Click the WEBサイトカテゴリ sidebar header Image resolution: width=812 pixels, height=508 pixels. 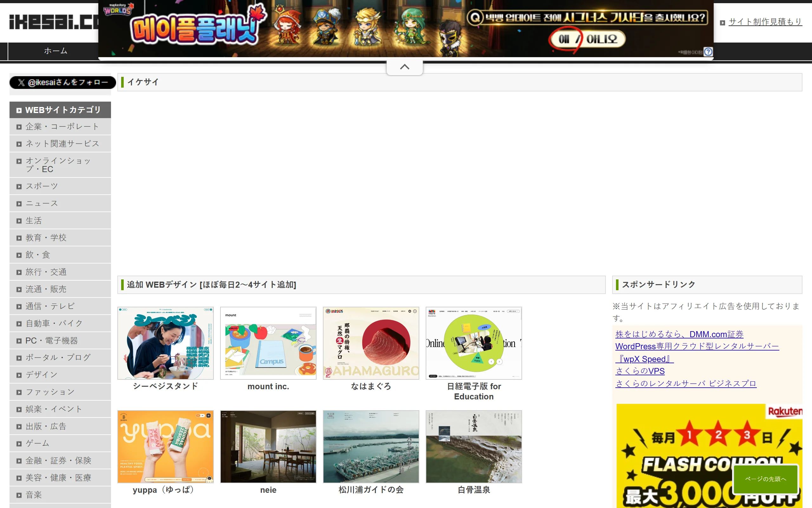60,110
